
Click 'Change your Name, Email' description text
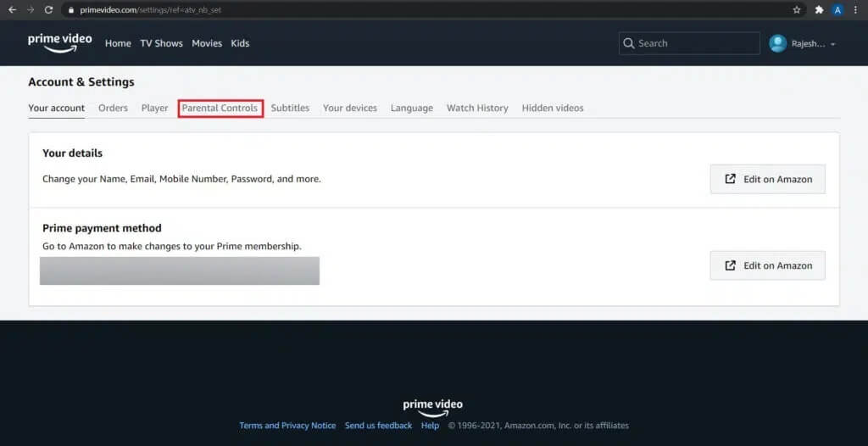[x=181, y=179]
